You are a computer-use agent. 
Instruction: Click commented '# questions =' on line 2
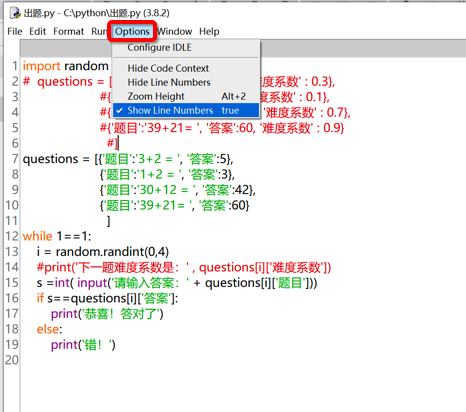point(63,82)
